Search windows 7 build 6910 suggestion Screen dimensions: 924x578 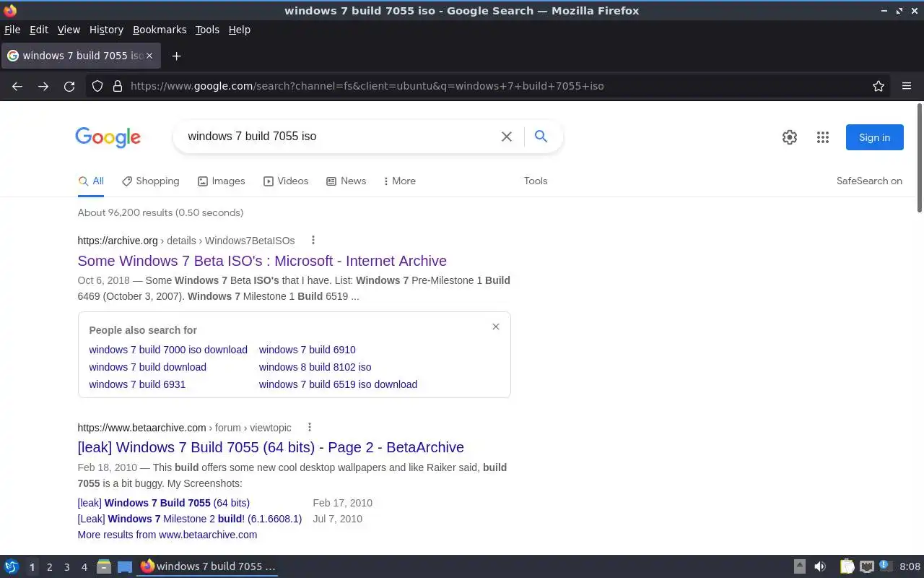tap(307, 350)
